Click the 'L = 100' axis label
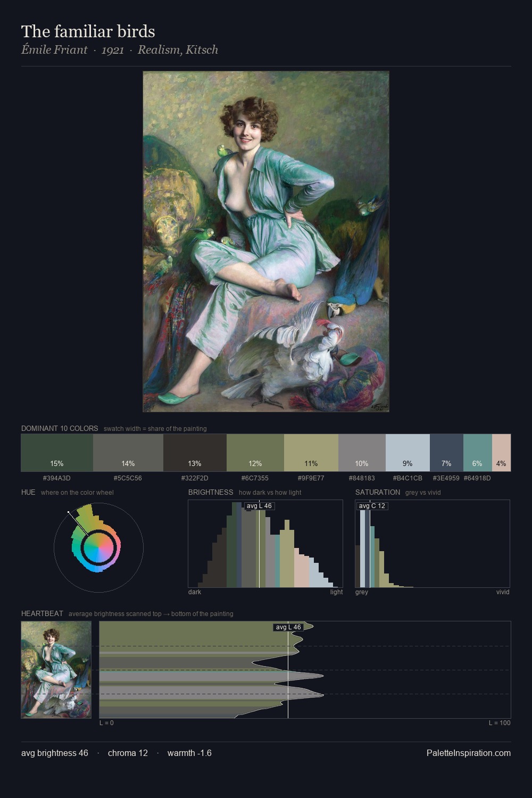This screenshot has width=532, height=798. [x=500, y=722]
